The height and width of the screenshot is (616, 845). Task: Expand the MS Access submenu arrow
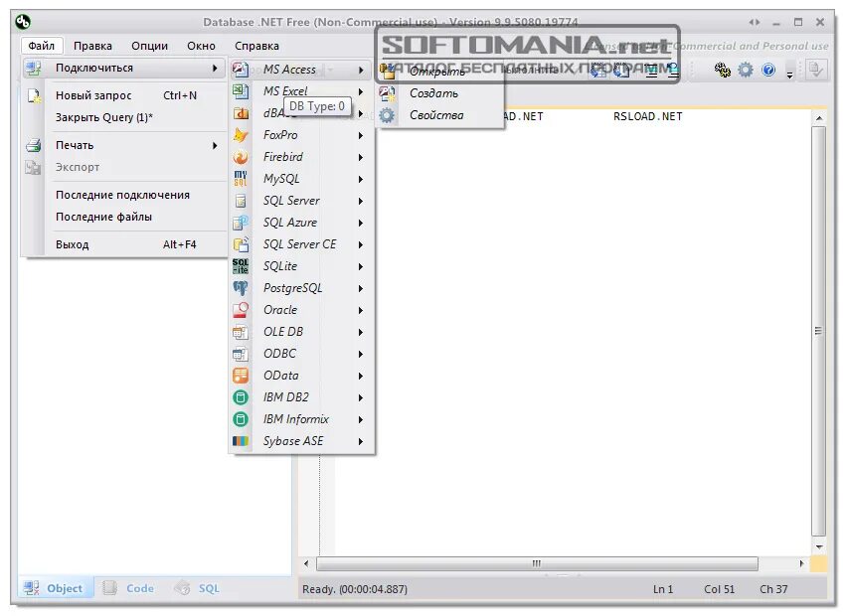(x=361, y=70)
